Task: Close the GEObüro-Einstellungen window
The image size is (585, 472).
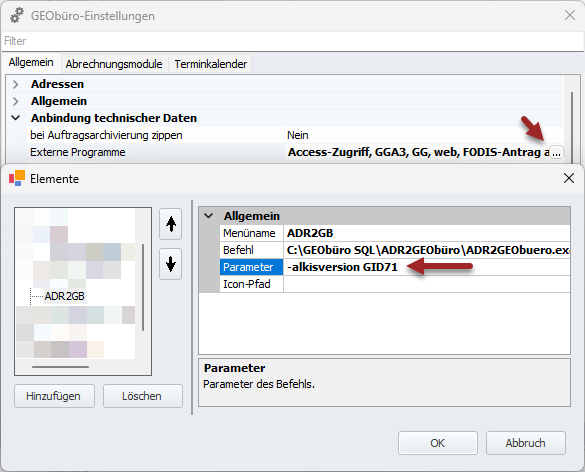Action: tap(570, 15)
